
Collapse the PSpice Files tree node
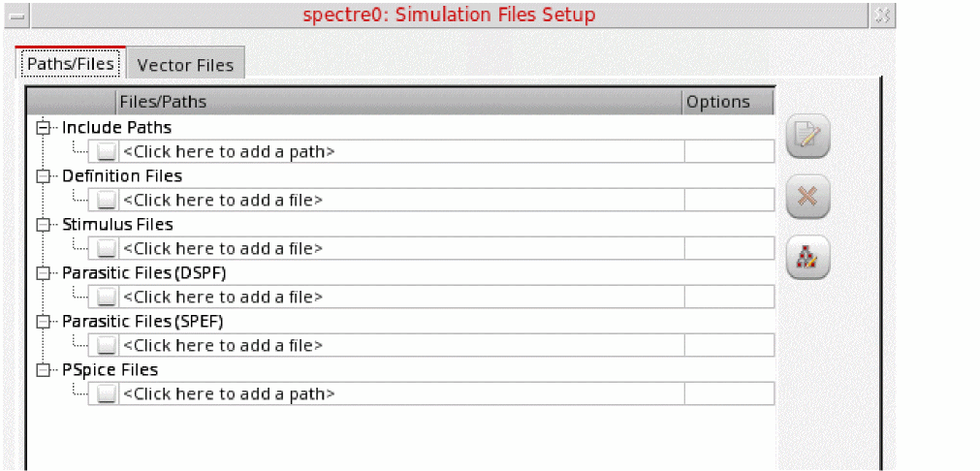(x=42, y=369)
